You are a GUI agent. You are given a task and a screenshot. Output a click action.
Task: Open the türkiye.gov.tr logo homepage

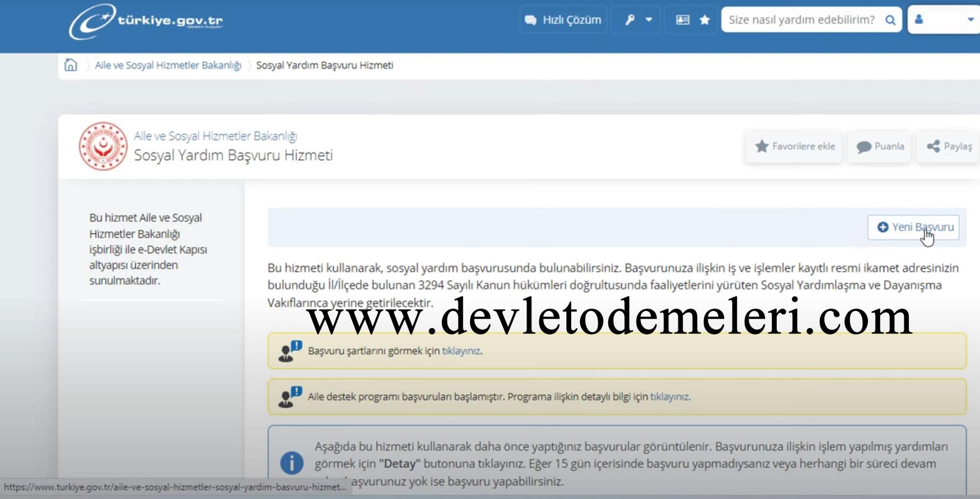(146, 21)
